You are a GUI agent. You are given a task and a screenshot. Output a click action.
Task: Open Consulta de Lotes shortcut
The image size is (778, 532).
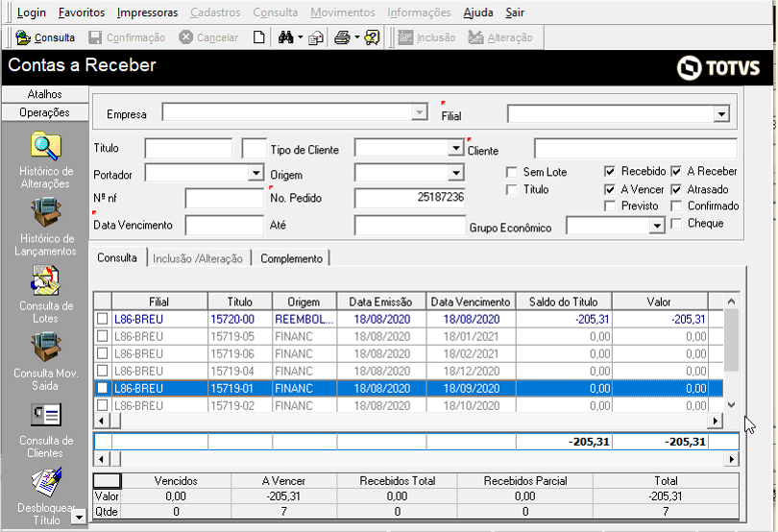[45, 294]
